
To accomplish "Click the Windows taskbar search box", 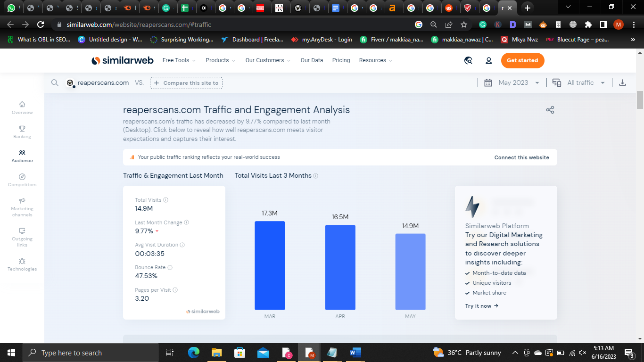I will point(91,353).
